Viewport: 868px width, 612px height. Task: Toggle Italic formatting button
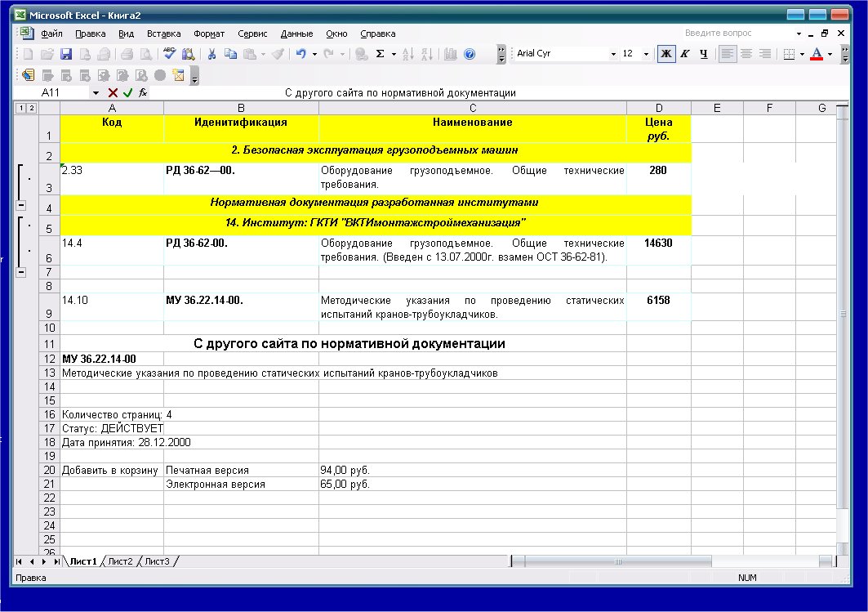click(x=685, y=54)
